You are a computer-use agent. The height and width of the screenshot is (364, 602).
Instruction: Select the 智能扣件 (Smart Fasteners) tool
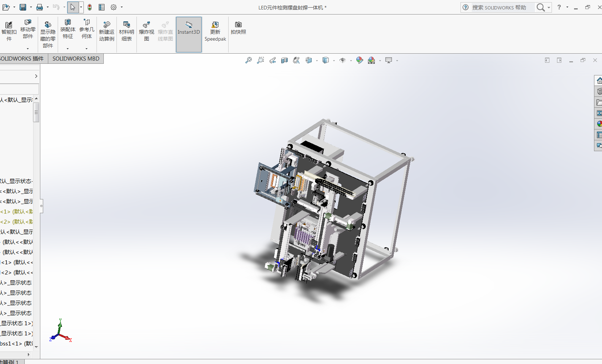pos(9,32)
